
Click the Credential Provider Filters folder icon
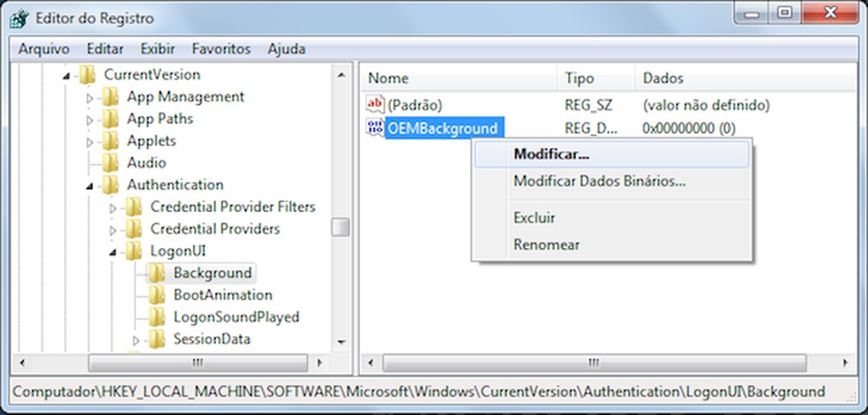pyautogui.click(x=133, y=207)
